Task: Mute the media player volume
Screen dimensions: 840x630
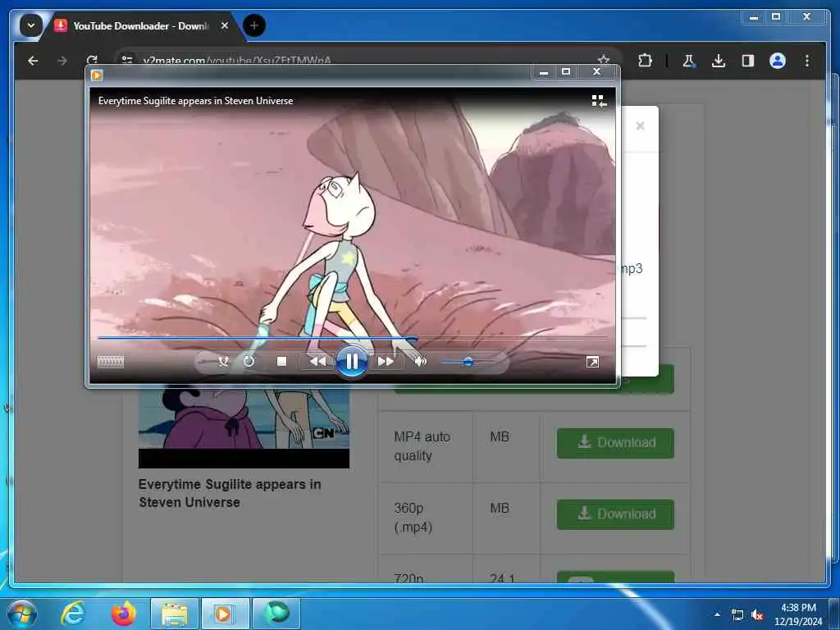Action: pyautogui.click(x=421, y=362)
